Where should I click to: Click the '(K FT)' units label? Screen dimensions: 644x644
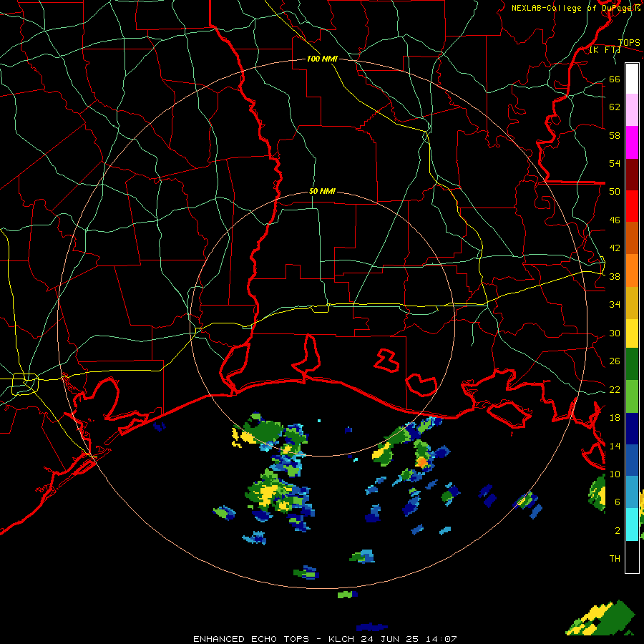click(605, 50)
